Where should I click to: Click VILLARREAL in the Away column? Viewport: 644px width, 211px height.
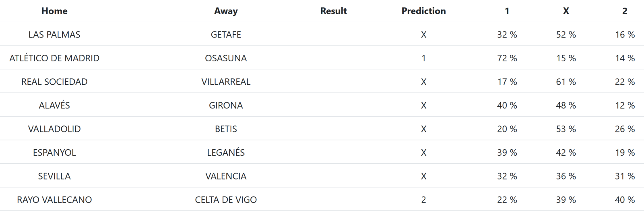[226, 82]
